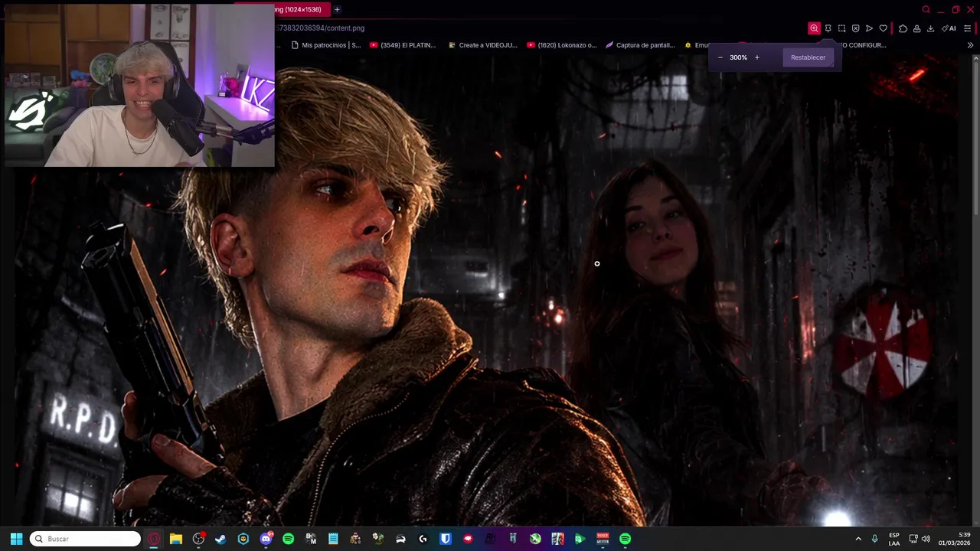Open Steam from the taskbar
The width and height of the screenshot is (980, 551).
point(220,539)
